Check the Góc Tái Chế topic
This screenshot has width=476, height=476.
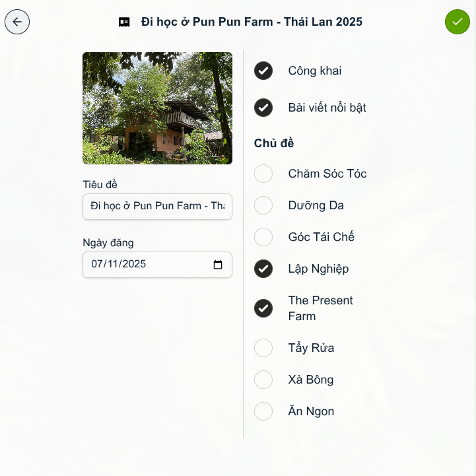263,237
